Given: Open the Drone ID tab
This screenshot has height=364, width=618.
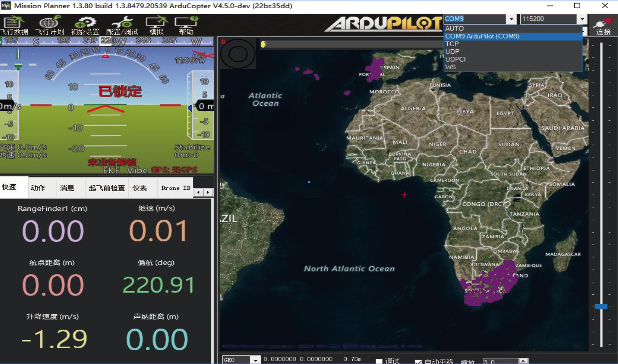Looking at the screenshot, I should [175, 188].
